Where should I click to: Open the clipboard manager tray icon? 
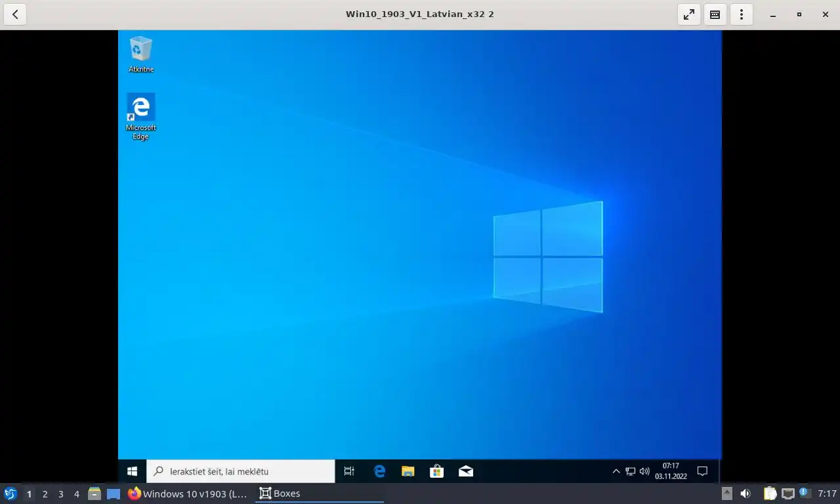[770, 493]
